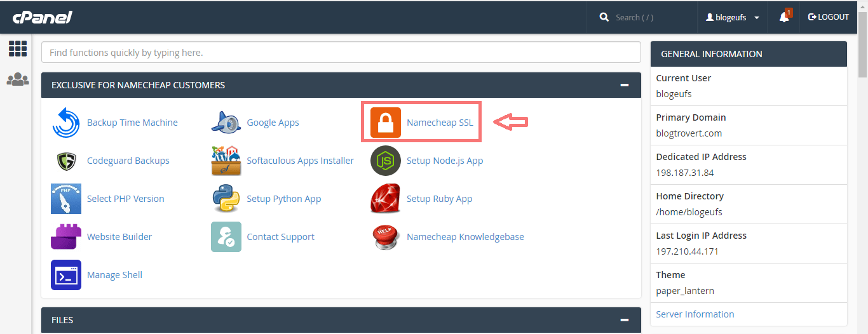Open the Namecheap SSL link
The width and height of the screenshot is (868, 334).
[440, 123]
